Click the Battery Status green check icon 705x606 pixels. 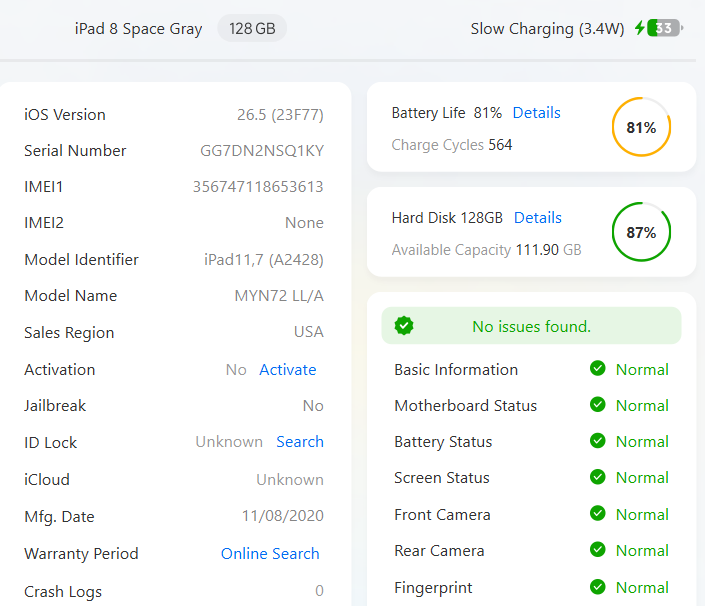click(598, 441)
